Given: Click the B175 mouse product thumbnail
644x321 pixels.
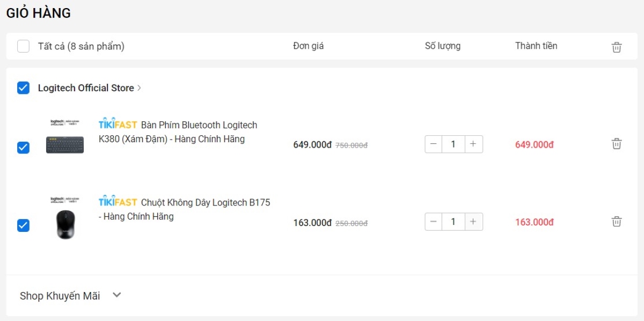Looking at the screenshot, I should pyautogui.click(x=65, y=217).
